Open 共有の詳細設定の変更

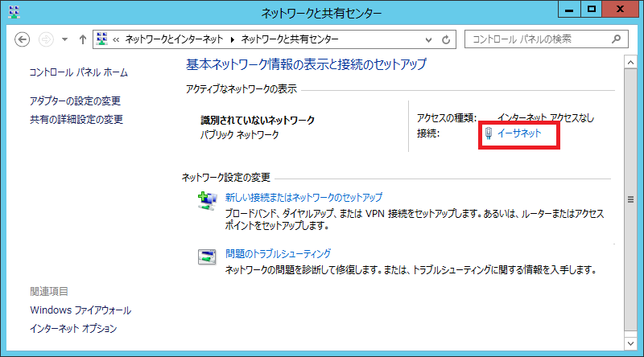pos(76,120)
